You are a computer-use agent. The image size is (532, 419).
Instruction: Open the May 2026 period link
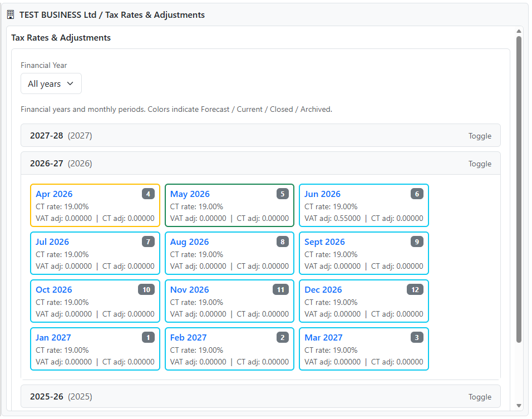tap(190, 194)
